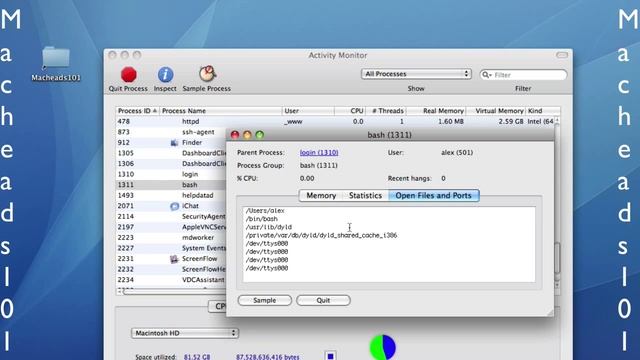Select the bash process row 1311
The width and height of the screenshot is (640, 360).
tap(171, 185)
